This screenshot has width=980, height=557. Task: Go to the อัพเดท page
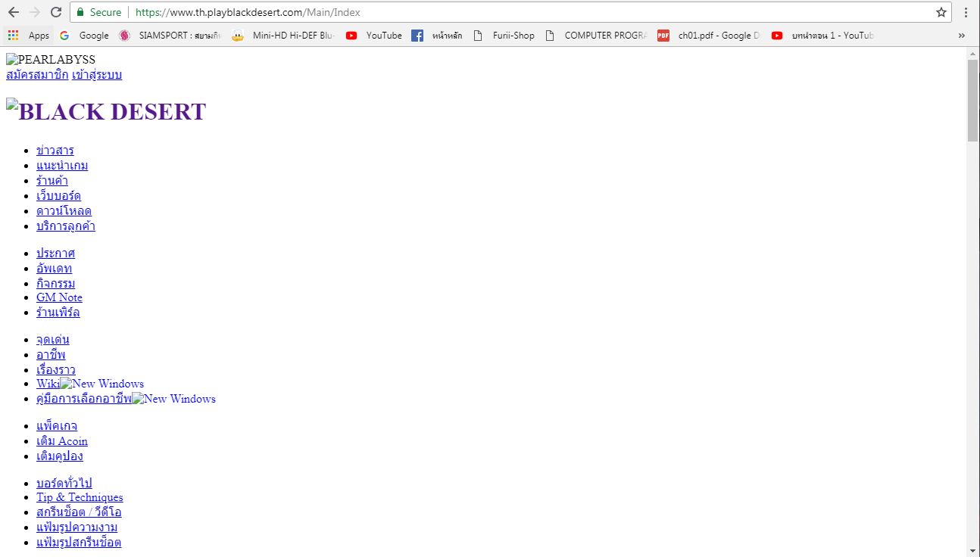[55, 268]
